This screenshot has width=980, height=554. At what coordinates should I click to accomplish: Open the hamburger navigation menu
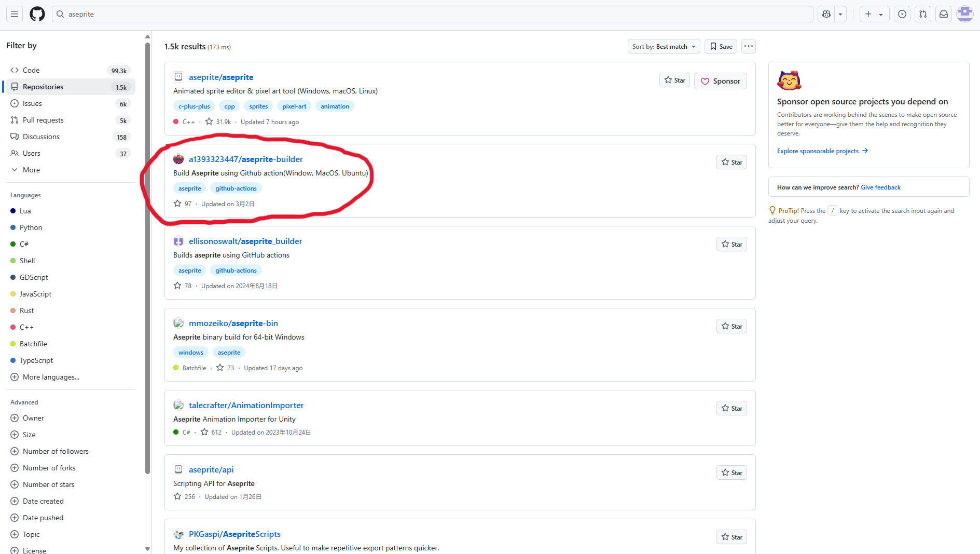pyautogui.click(x=15, y=14)
